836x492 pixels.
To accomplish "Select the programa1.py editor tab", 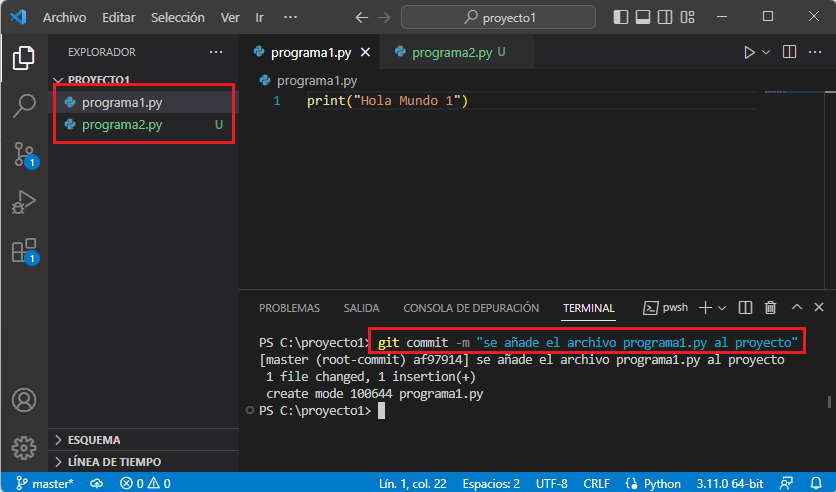I will (311, 52).
